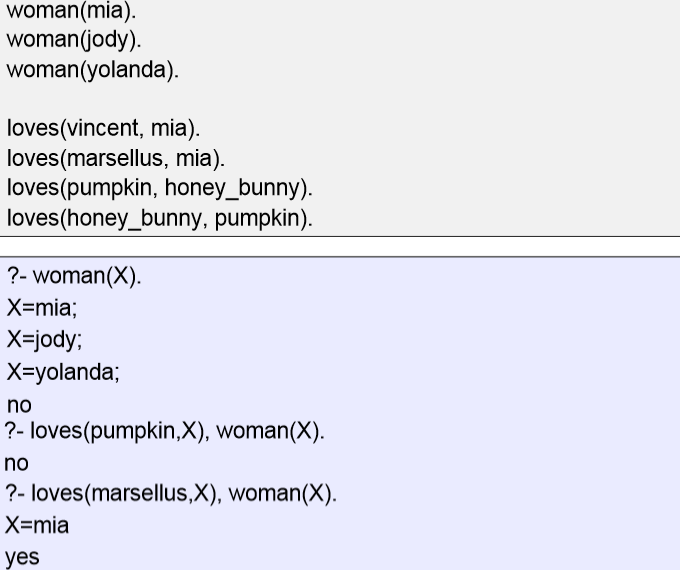Click the loves(marsellus,X), woman(X) query
The width and height of the screenshot is (680, 572).
coord(171,494)
